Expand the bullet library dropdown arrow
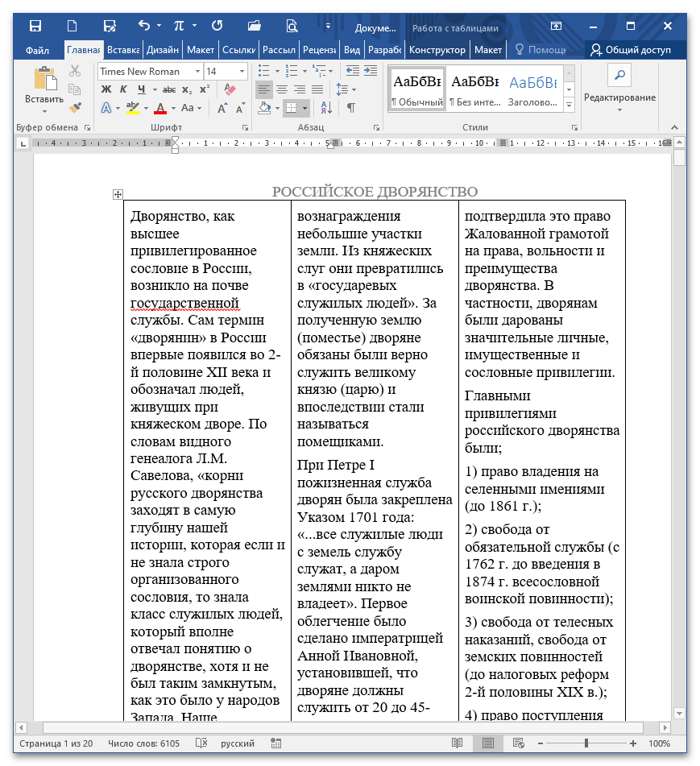The height and width of the screenshot is (766, 700). 277,72
